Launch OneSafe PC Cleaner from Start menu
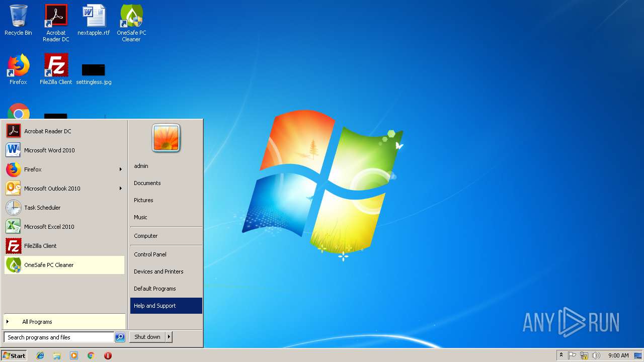Screen dimensions: 644x362 64,265
